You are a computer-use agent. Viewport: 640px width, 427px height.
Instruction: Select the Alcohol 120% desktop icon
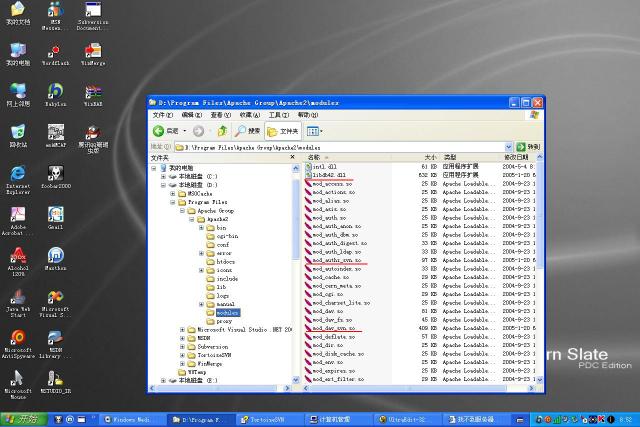pos(18,262)
